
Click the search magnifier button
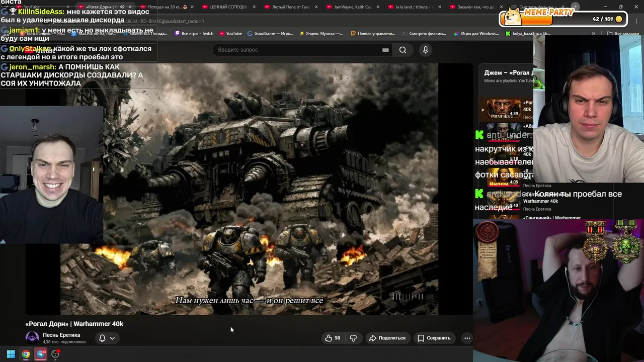pyautogui.click(x=403, y=50)
